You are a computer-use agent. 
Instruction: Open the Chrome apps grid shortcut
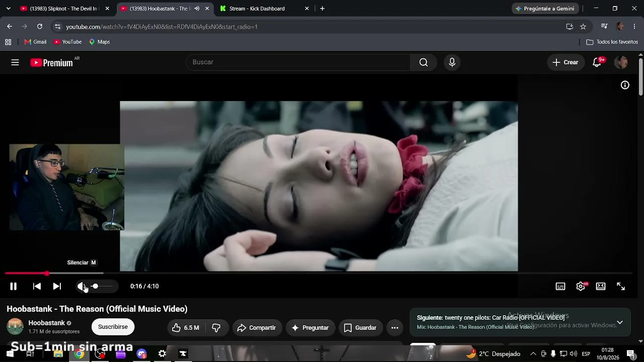click(8, 42)
